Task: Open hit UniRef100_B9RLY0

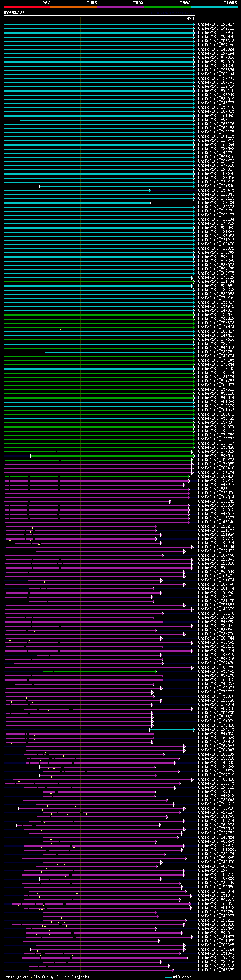Action: click(216, 45)
